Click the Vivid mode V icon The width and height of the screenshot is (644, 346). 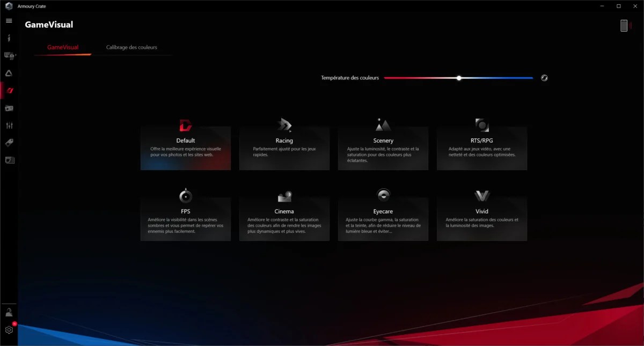482,196
